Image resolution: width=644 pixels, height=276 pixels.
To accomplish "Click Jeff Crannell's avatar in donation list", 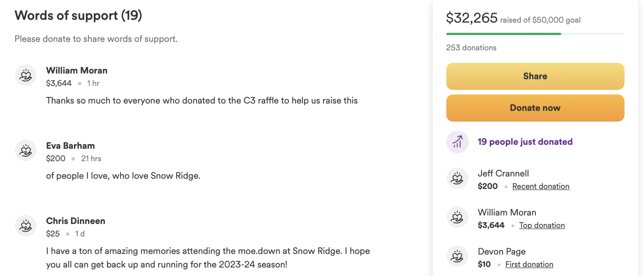I will coord(457,178).
